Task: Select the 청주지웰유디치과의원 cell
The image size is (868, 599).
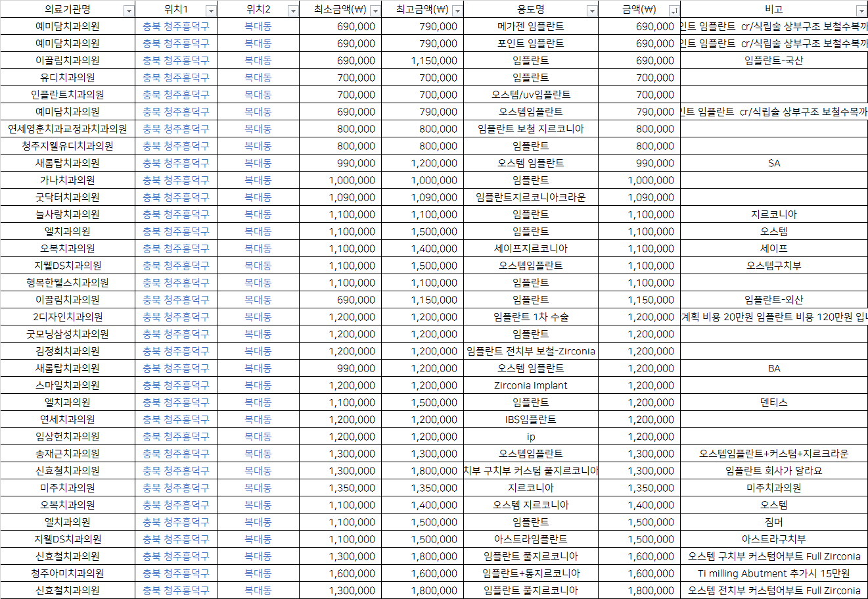Action: (x=68, y=146)
